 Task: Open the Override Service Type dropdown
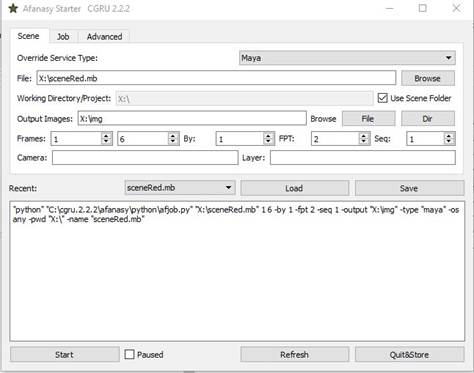(x=347, y=58)
